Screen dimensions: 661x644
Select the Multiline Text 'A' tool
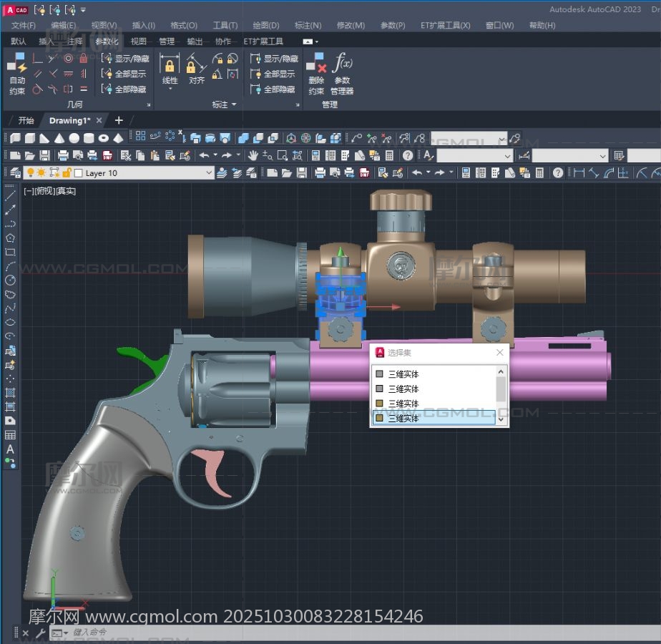coord(10,449)
